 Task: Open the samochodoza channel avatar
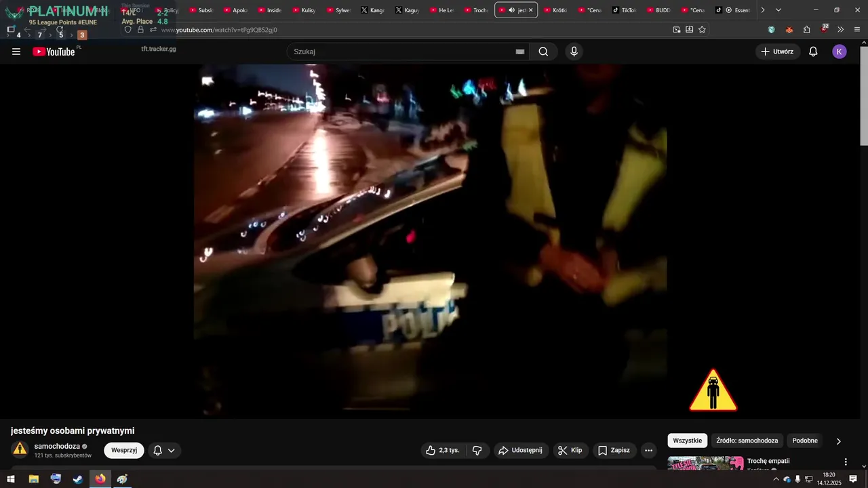click(20, 448)
